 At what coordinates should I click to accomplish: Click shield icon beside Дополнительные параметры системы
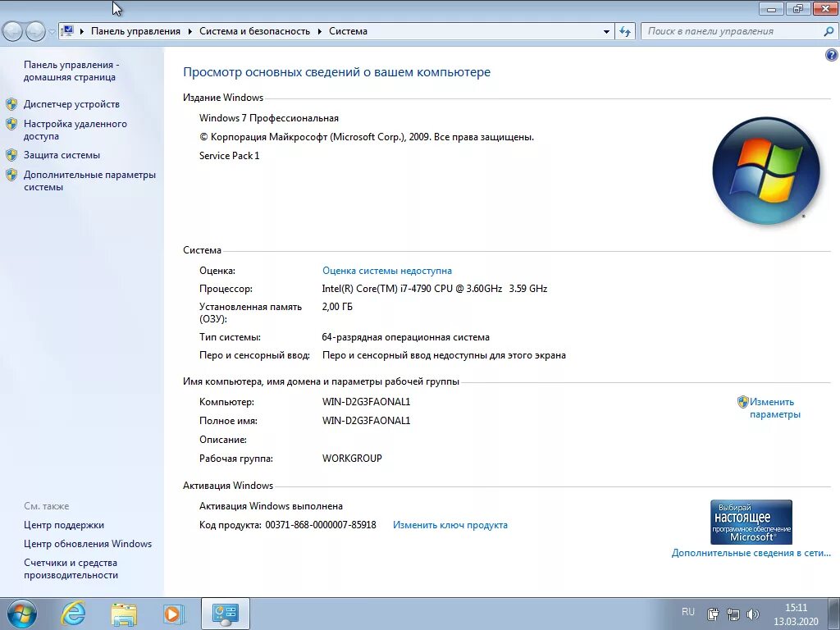[x=11, y=175]
